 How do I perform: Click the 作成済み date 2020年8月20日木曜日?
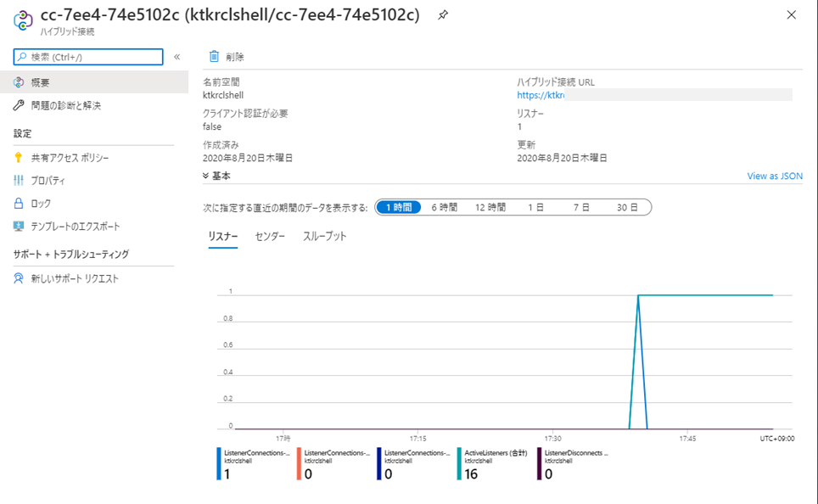[248, 158]
